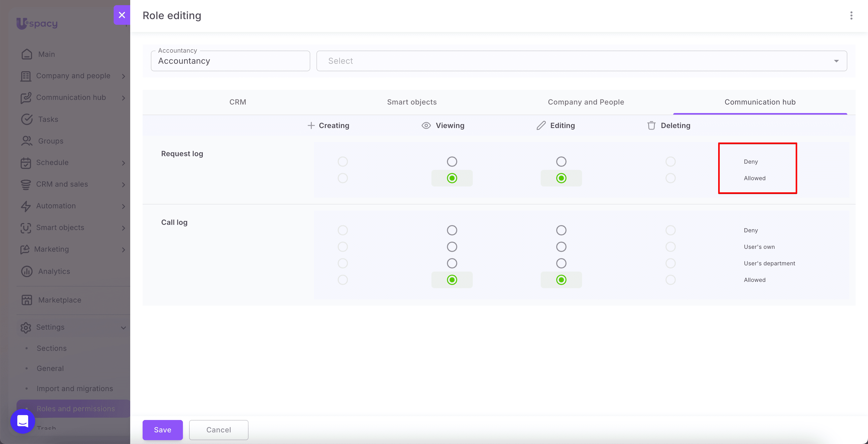The height and width of the screenshot is (444, 868).
Task: Expand Marketing submenu chevron
Action: tap(123, 250)
